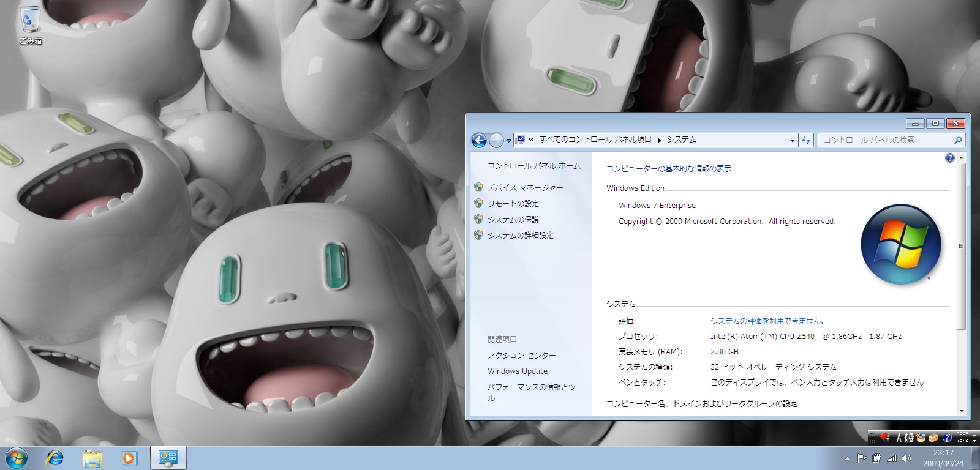
Task: Expand the address bar history dropdown
Action: coord(791,140)
